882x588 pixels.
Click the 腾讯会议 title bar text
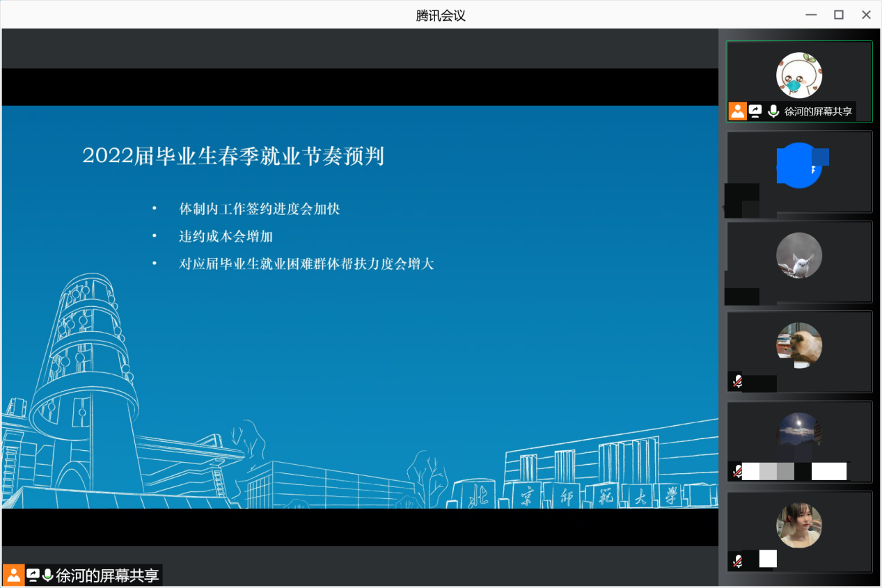click(x=439, y=15)
